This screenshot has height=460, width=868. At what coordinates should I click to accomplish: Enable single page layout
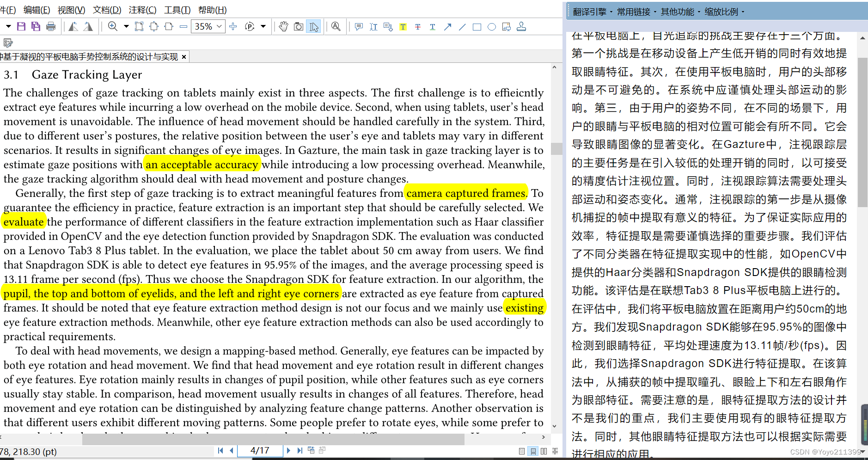(x=522, y=451)
